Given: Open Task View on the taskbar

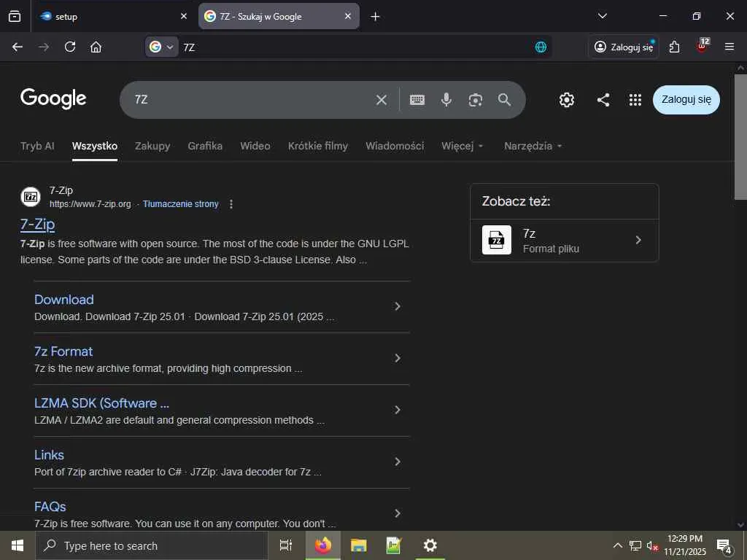Looking at the screenshot, I should point(285,545).
